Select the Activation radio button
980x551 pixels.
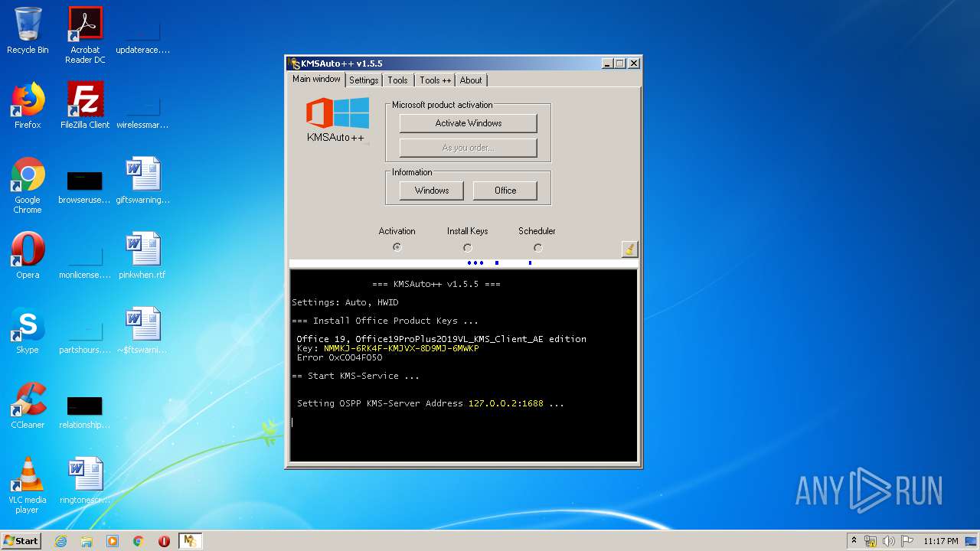point(397,247)
